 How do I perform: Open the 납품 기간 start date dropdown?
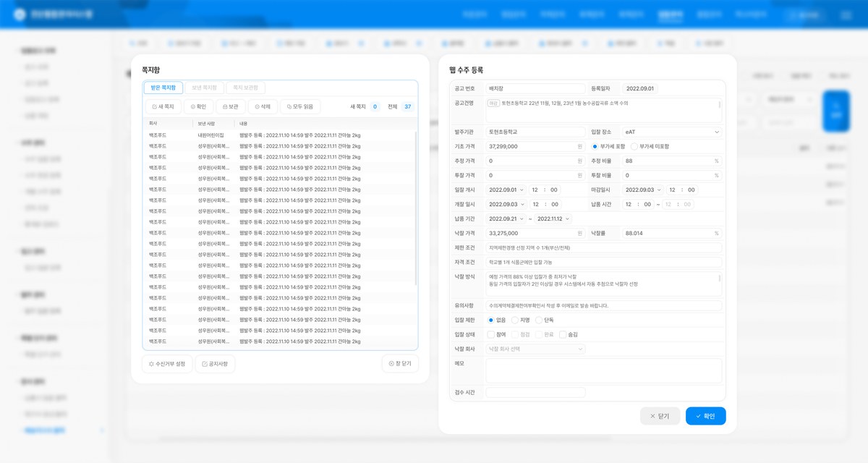pos(506,218)
